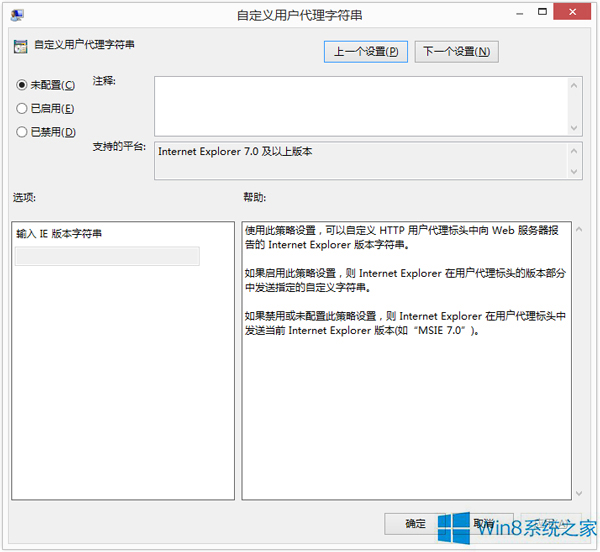The height and width of the screenshot is (552, 600).
Task: Click the down arrow of the 帮助 scrollbar
Action: tap(579, 493)
